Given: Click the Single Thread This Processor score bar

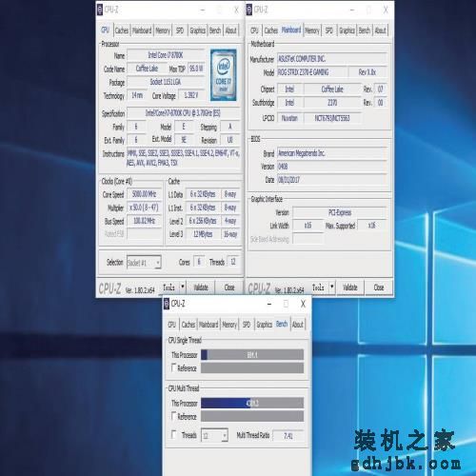Looking at the screenshot, I should 252,355.
